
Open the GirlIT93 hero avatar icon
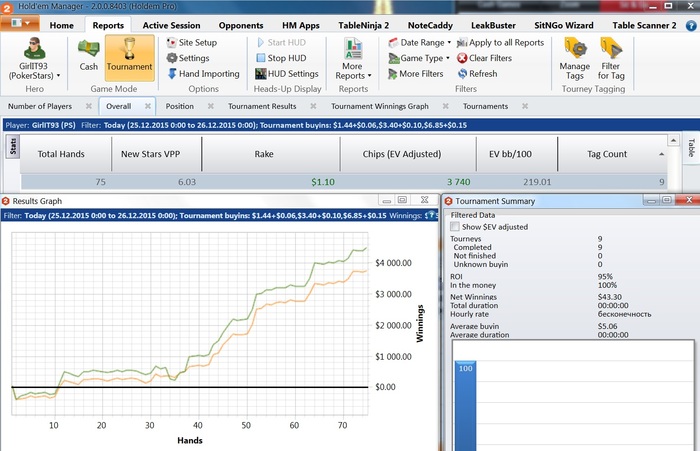click(34, 48)
